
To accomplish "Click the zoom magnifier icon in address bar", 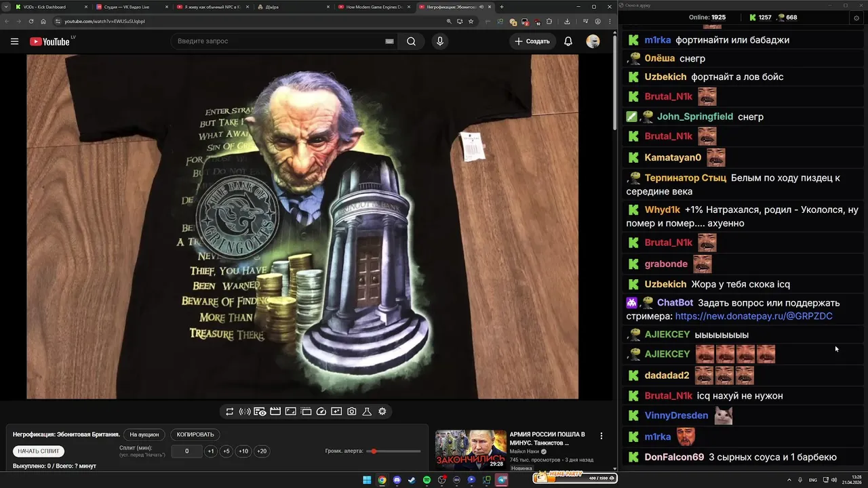I will pyautogui.click(x=449, y=21).
